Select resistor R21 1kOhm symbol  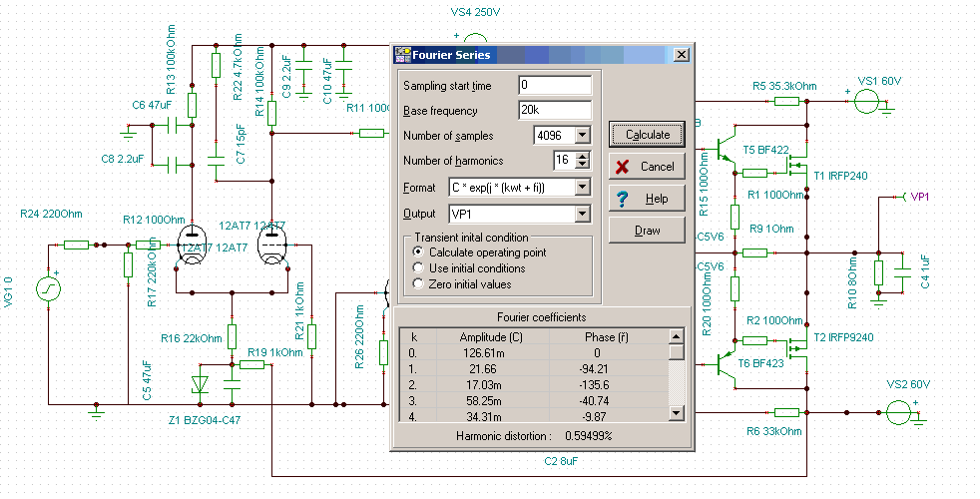(312, 336)
